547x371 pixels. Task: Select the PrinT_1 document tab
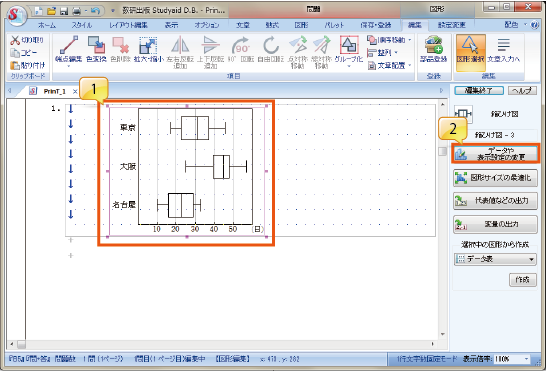coord(54,91)
